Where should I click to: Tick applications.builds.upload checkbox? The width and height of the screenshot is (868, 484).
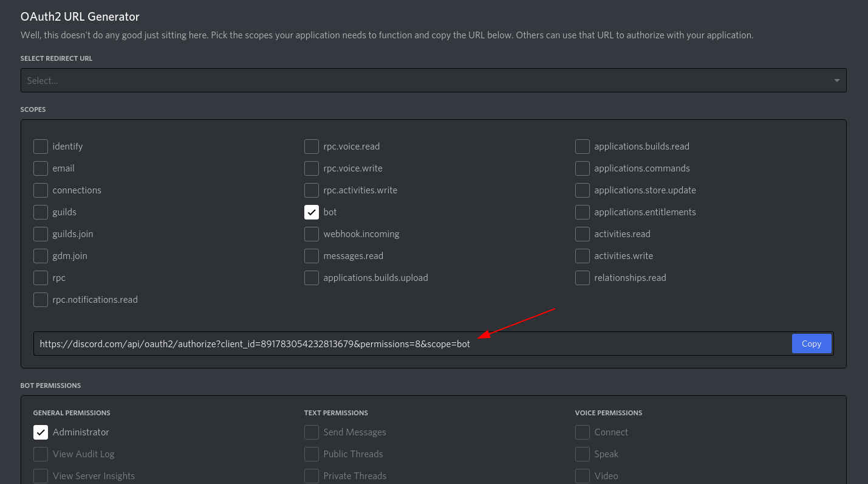pyautogui.click(x=312, y=278)
